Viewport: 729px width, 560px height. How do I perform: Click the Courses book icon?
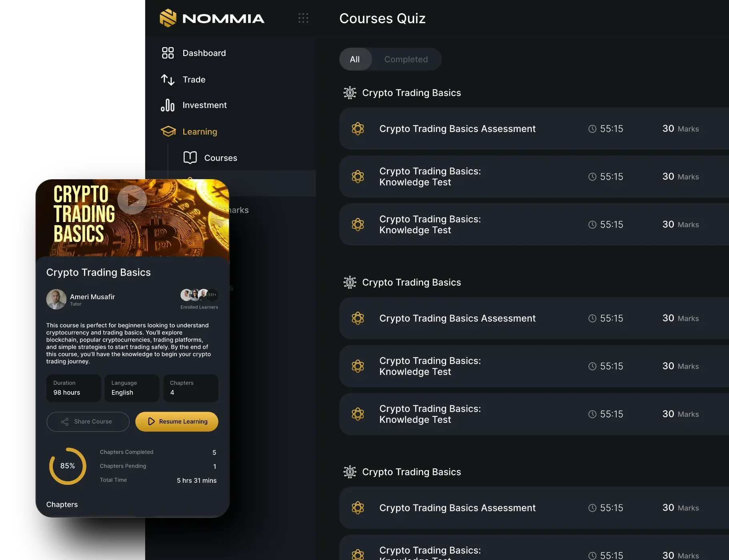click(x=190, y=158)
